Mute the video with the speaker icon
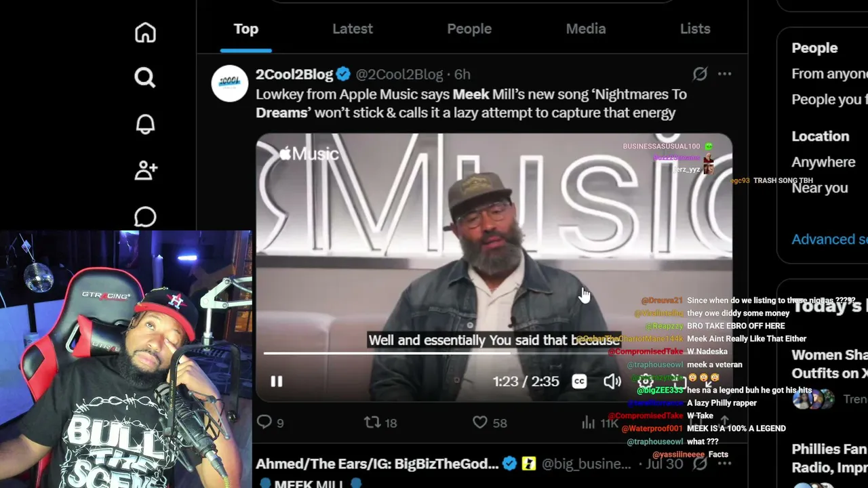This screenshot has height=488, width=868. (612, 381)
